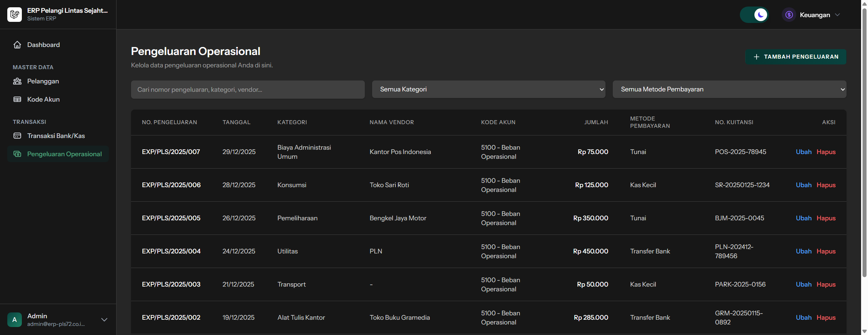Click Hapus for EXP/PLS/2025/004
The image size is (868, 335).
point(826,251)
